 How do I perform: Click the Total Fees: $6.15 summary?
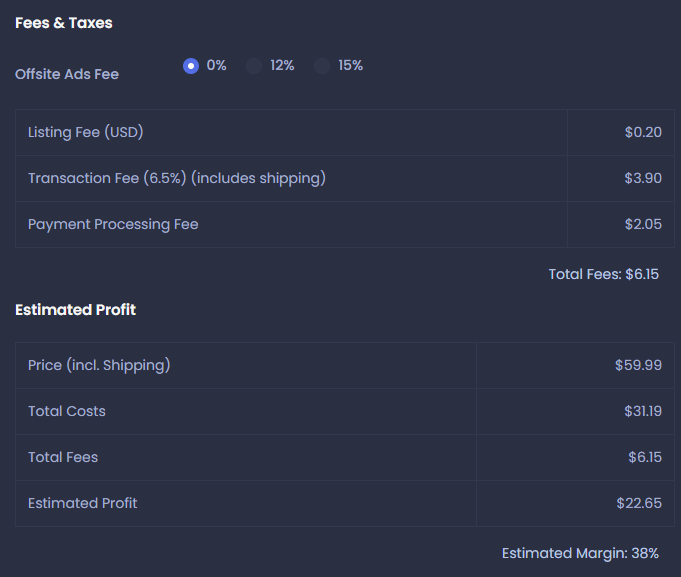pos(603,274)
